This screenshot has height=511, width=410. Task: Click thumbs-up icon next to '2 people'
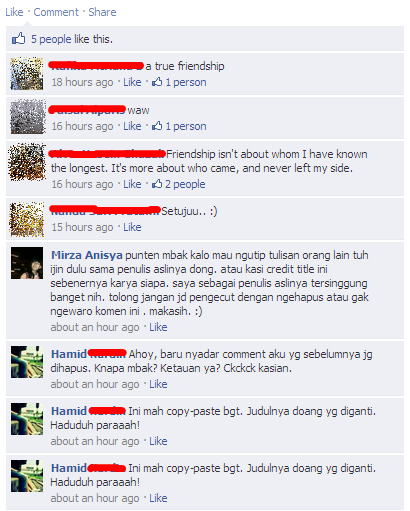click(x=157, y=183)
